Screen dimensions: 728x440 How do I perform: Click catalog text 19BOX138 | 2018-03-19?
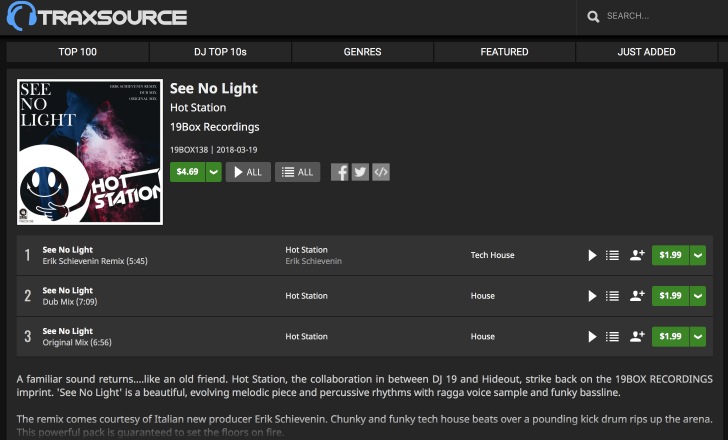tap(214, 150)
